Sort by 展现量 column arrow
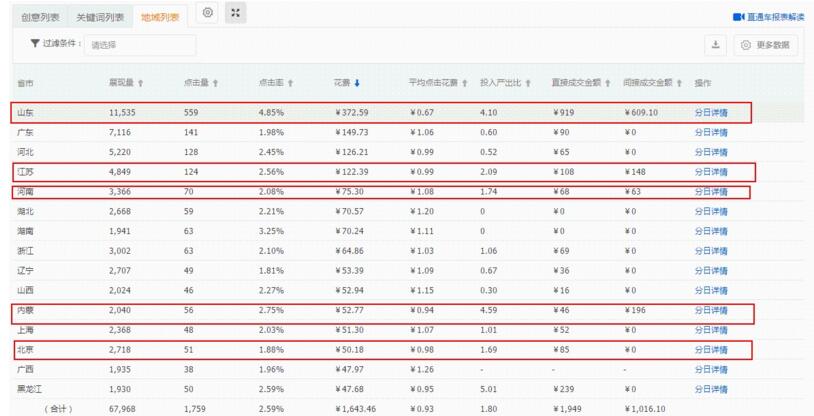The image size is (814, 416). pos(141,83)
